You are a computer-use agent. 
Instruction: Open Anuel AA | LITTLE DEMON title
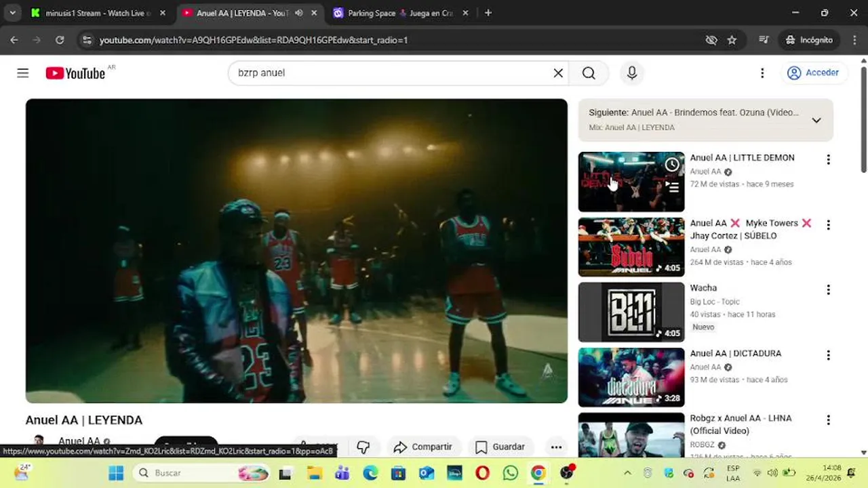742,158
